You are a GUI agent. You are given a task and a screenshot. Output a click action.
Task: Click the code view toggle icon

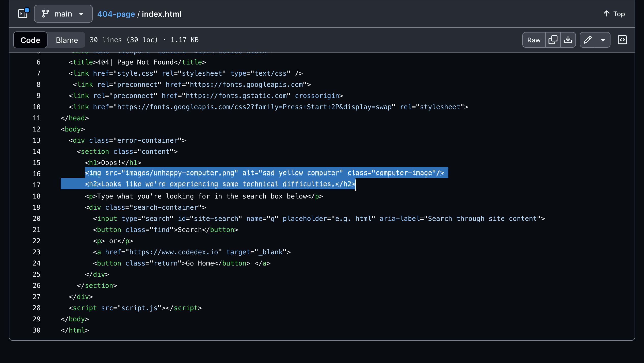click(623, 40)
